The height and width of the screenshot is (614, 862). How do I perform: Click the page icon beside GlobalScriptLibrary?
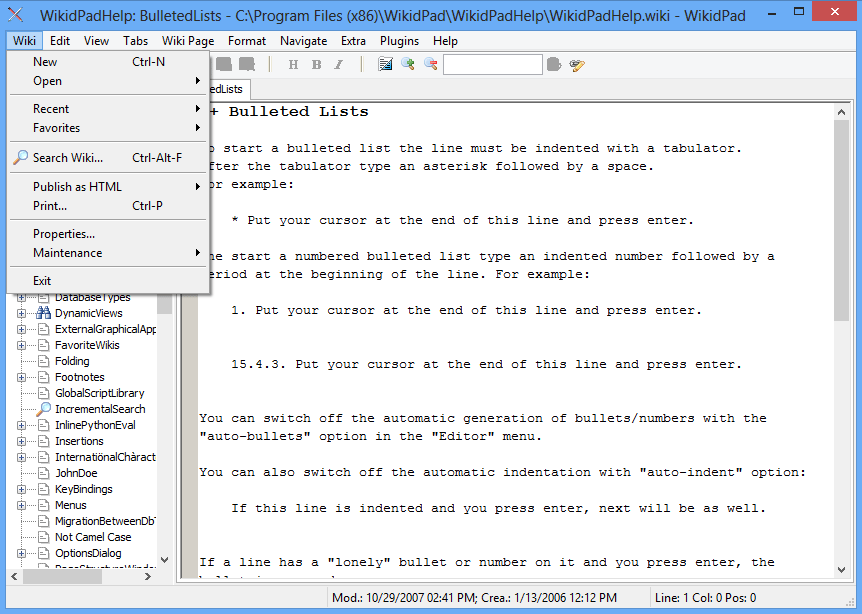[44, 393]
